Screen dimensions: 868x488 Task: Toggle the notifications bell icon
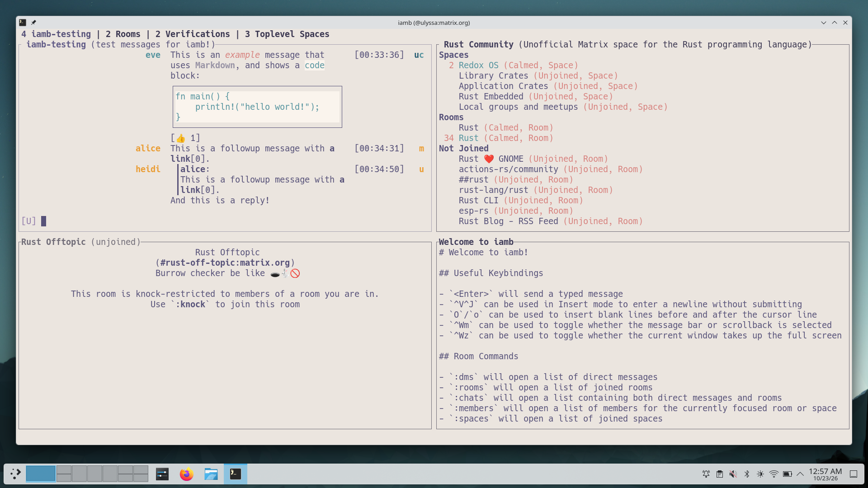pos(706,474)
